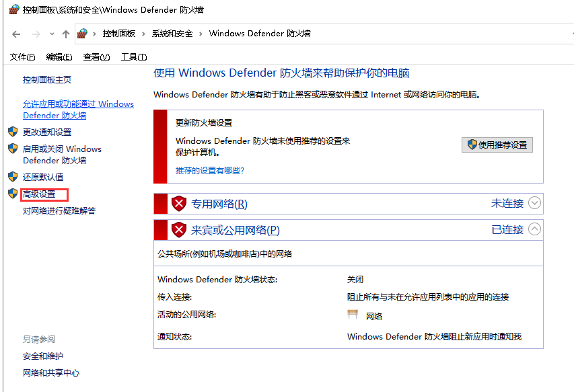The width and height of the screenshot is (574, 392).
Task: Click shield icon beside 还原默认值
Action: (13, 177)
